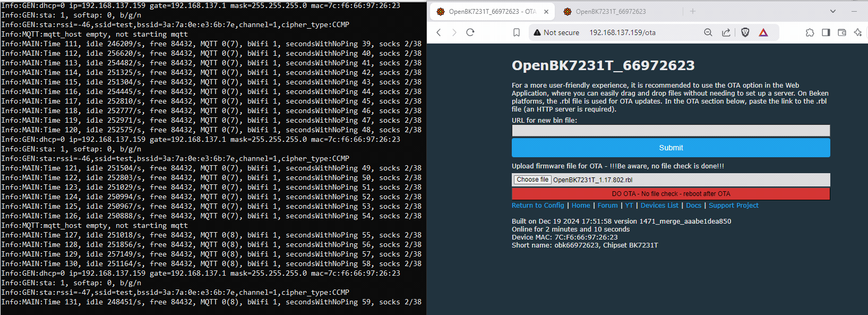
Task: Open the Forum link
Action: 608,205
